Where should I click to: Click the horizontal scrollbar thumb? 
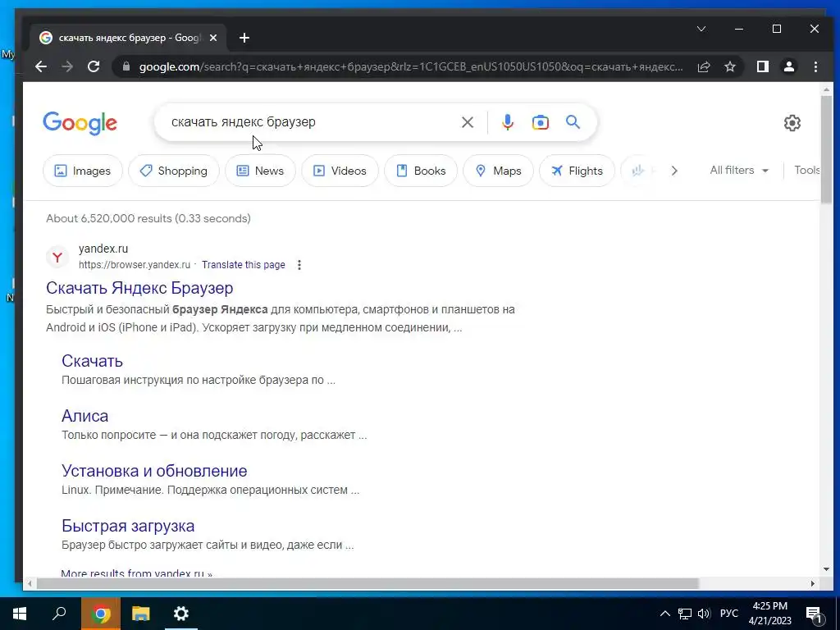(x=367, y=583)
